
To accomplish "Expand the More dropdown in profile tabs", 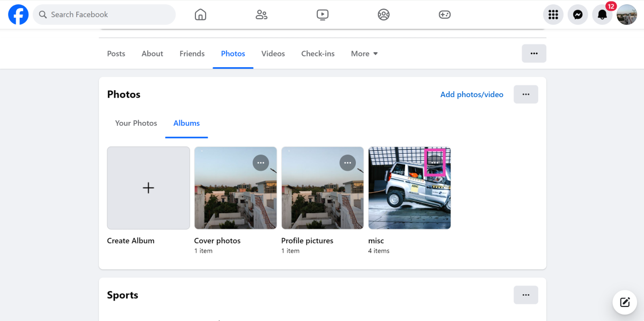I will pos(364,54).
